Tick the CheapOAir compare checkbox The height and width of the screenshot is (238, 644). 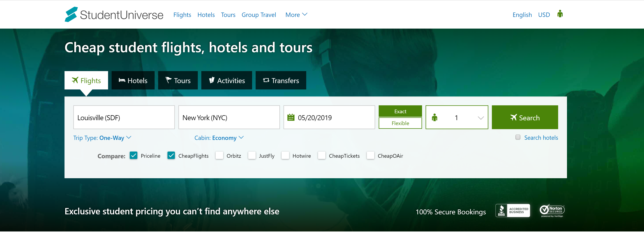[371, 155]
